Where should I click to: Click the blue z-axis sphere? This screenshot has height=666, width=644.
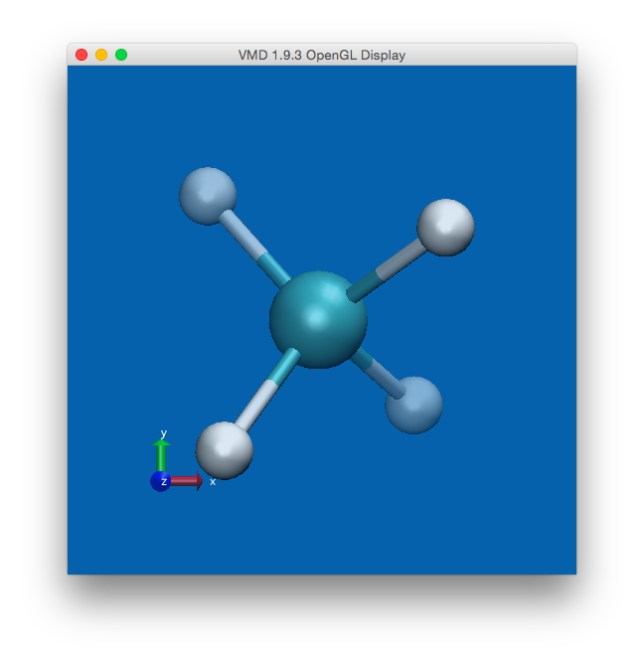coord(160,481)
